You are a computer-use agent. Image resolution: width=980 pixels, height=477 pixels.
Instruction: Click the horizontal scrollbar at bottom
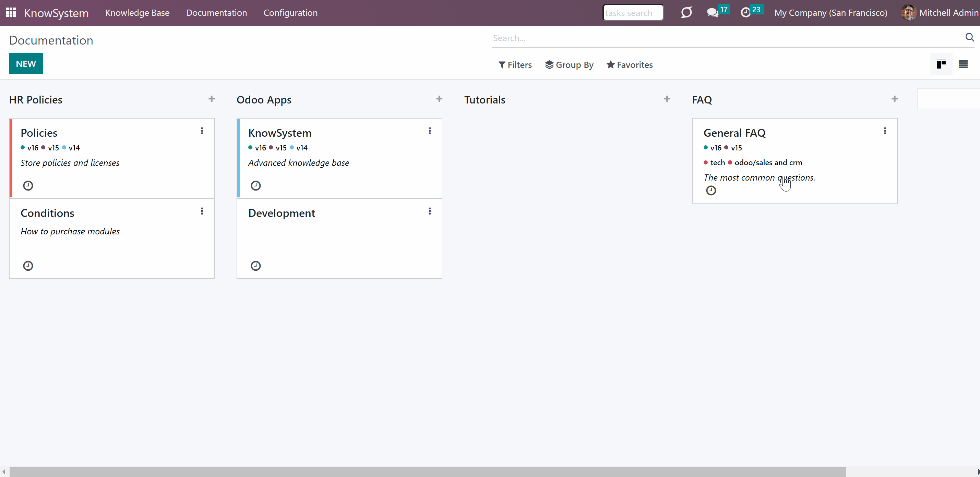[x=427, y=472]
